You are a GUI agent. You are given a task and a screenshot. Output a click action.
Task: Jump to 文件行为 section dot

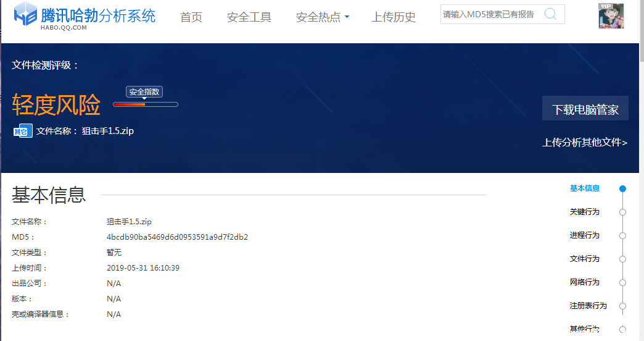(622, 259)
